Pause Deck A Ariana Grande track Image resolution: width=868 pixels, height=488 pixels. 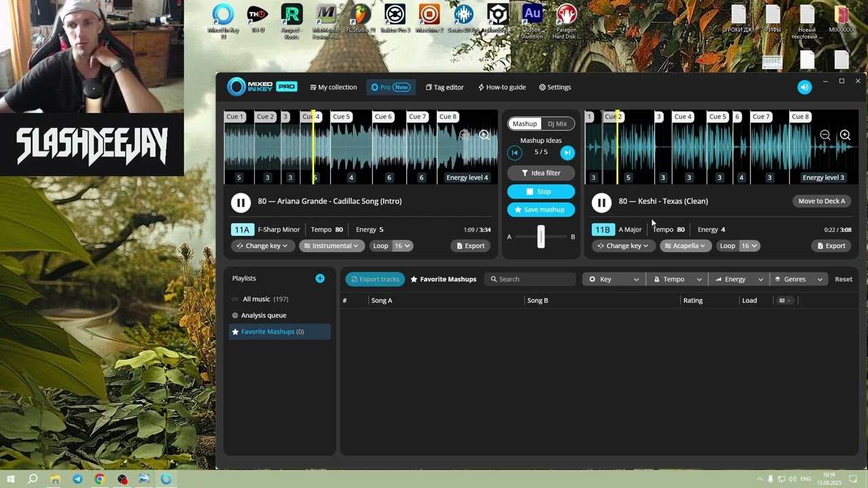pyautogui.click(x=241, y=202)
